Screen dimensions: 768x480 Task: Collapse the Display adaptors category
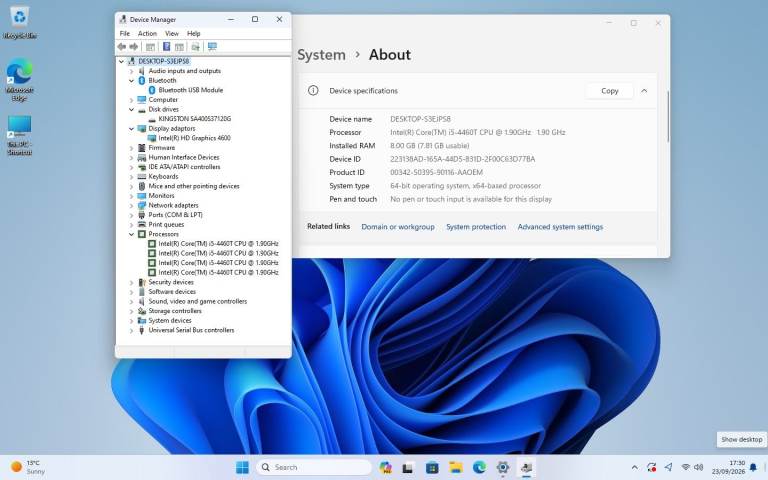[x=131, y=129]
